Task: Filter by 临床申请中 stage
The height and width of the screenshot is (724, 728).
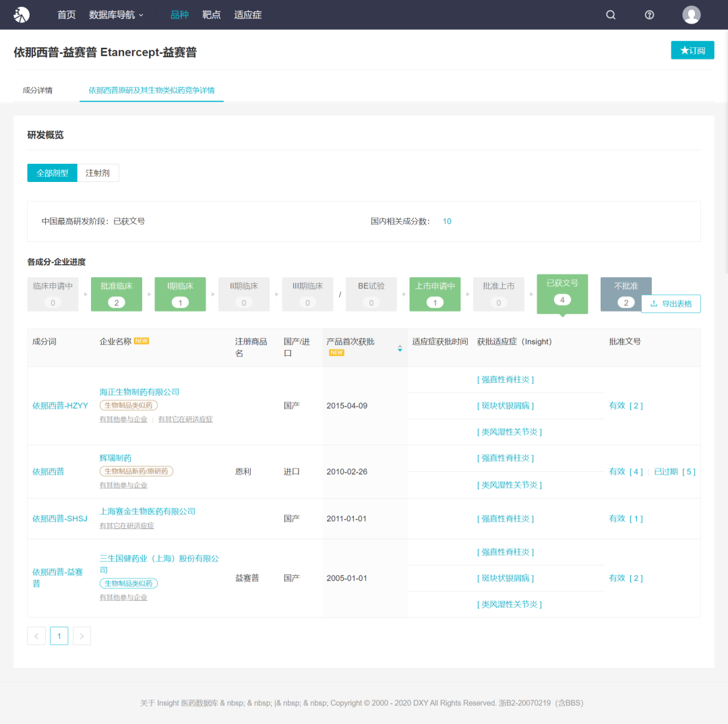Action: click(x=53, y=294)
